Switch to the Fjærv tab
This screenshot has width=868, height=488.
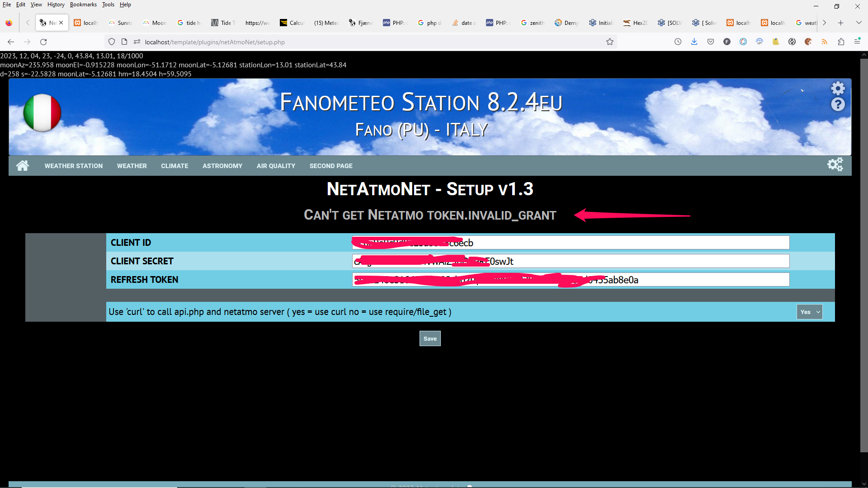click(361, 23)
